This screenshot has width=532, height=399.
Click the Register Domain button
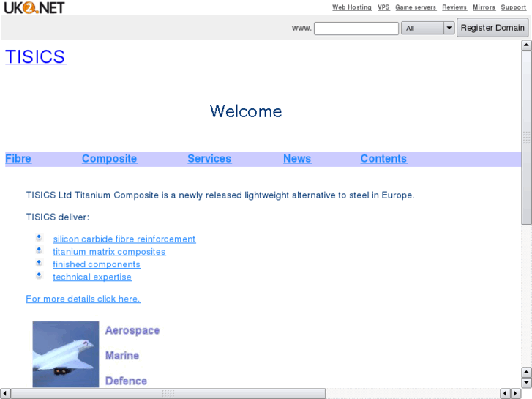click(x=492, y=28)
